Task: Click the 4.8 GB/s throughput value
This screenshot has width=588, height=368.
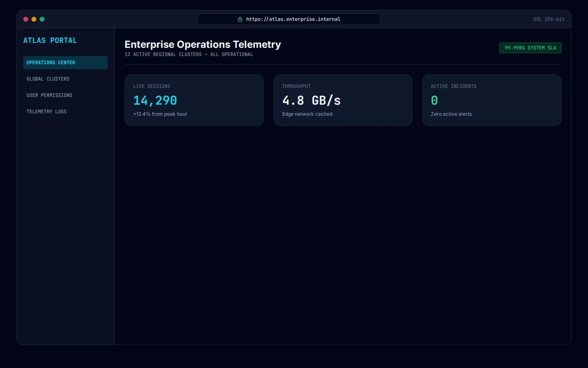Action: (312, 101)
